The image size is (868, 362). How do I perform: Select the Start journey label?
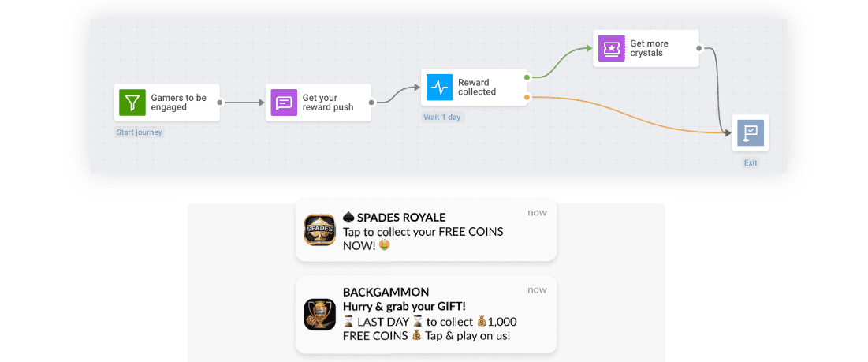point(140,132)
